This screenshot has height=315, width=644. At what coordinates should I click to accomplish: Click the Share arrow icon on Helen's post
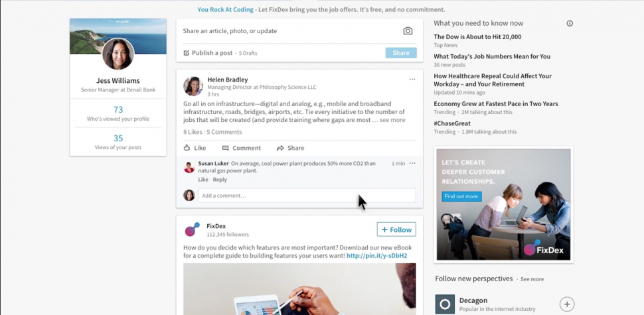click(280, 148)
